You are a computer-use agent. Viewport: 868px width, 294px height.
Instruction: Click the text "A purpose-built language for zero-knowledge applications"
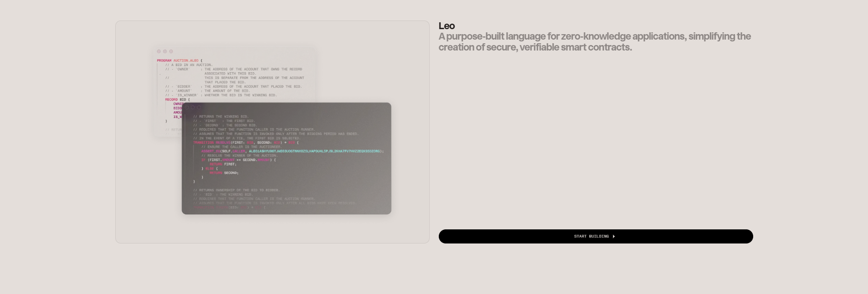click(562, 36)
